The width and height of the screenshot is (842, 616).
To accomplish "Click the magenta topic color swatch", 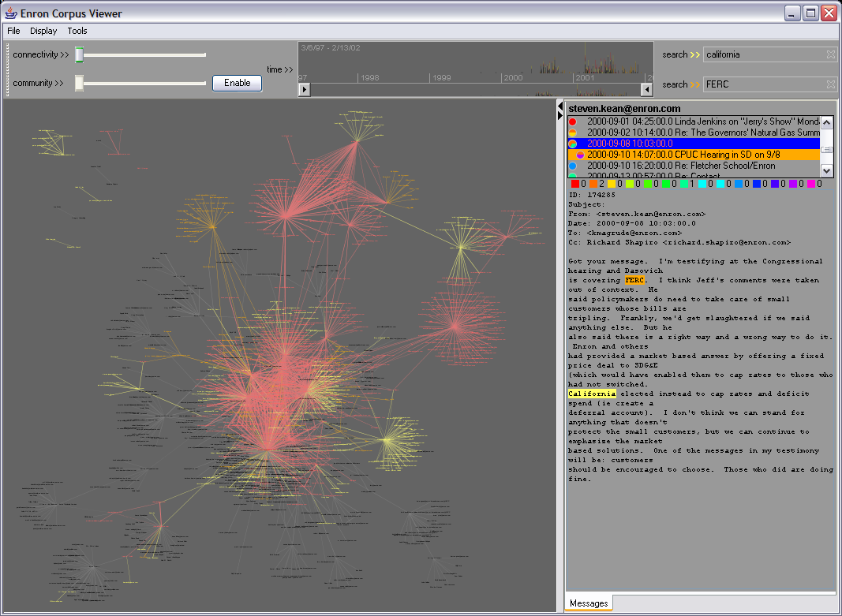I will [x=810, y=184].
